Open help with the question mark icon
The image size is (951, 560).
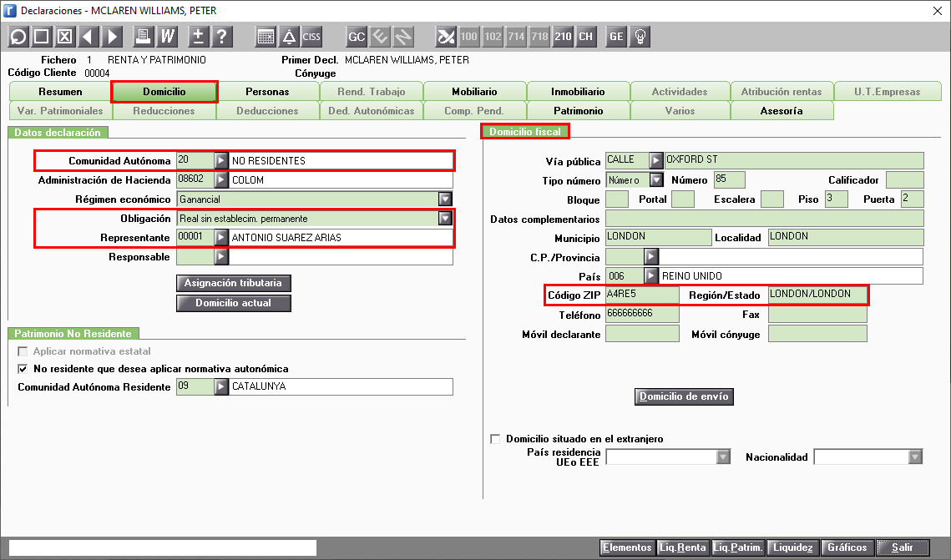222,37
